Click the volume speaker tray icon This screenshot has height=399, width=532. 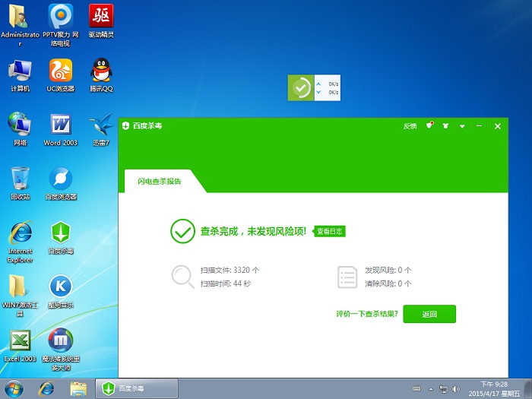coord(456,389)
